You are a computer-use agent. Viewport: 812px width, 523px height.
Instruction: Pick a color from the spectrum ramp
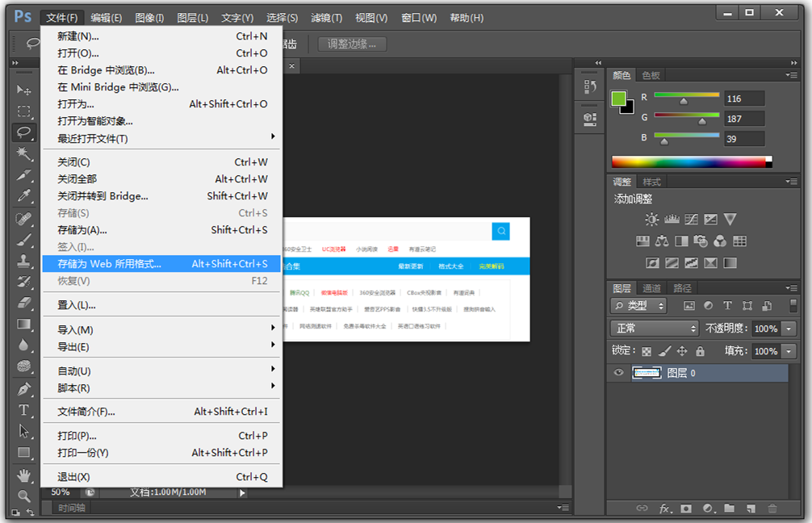692,162
